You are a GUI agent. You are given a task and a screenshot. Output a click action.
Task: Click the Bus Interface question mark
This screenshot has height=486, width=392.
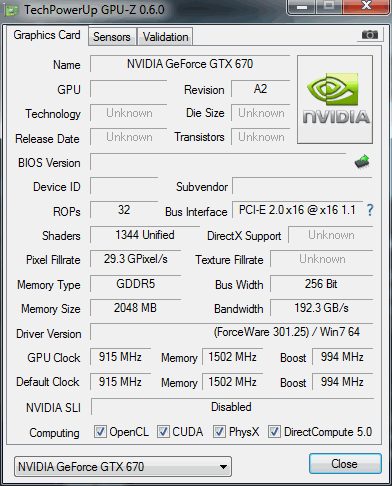click(x=370, y=210)
